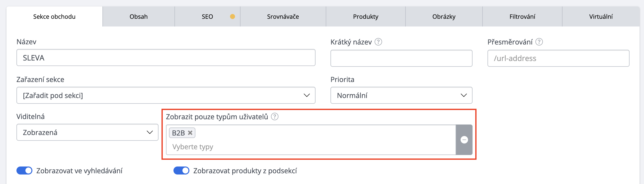
Task: Open the Obrázky tab
Action: tap(444, 16)
